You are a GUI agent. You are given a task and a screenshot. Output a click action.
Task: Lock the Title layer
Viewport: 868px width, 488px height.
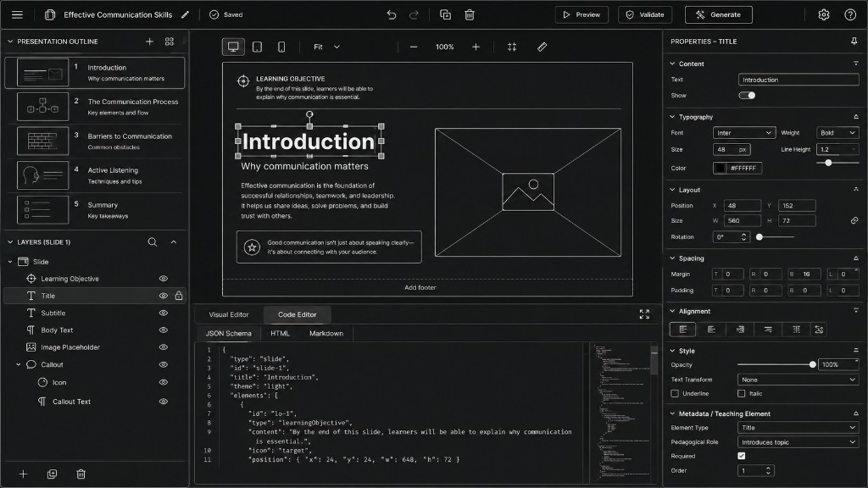pyautogui.click(x=179, y=296)
